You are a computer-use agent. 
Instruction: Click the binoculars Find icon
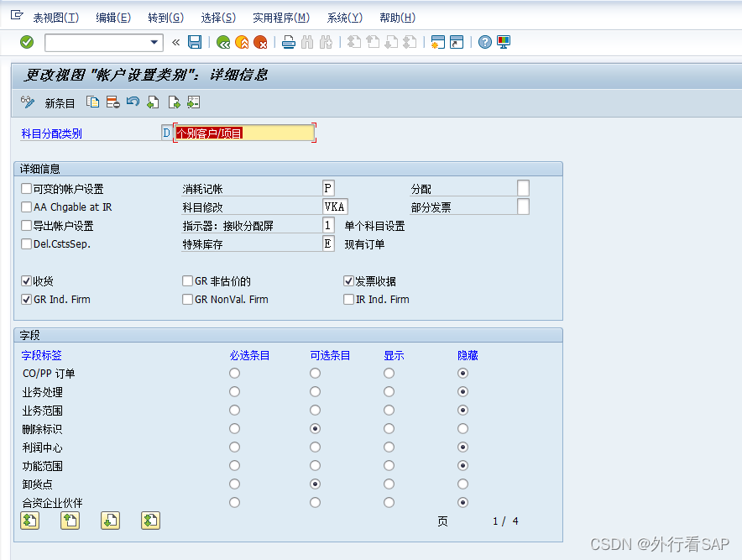pyautogui.click(x=307, y=42)
